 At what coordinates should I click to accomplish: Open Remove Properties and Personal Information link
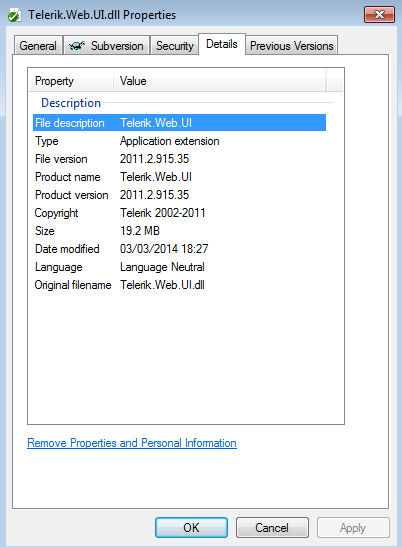(132, 443)
